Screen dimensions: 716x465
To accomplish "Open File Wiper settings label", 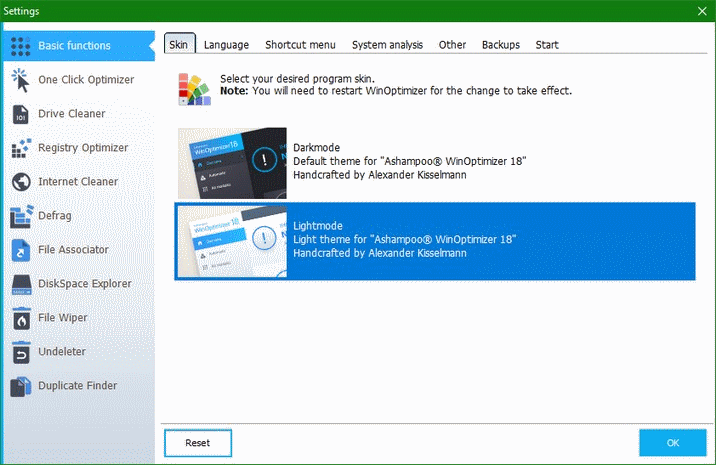I will coord(63,318).
